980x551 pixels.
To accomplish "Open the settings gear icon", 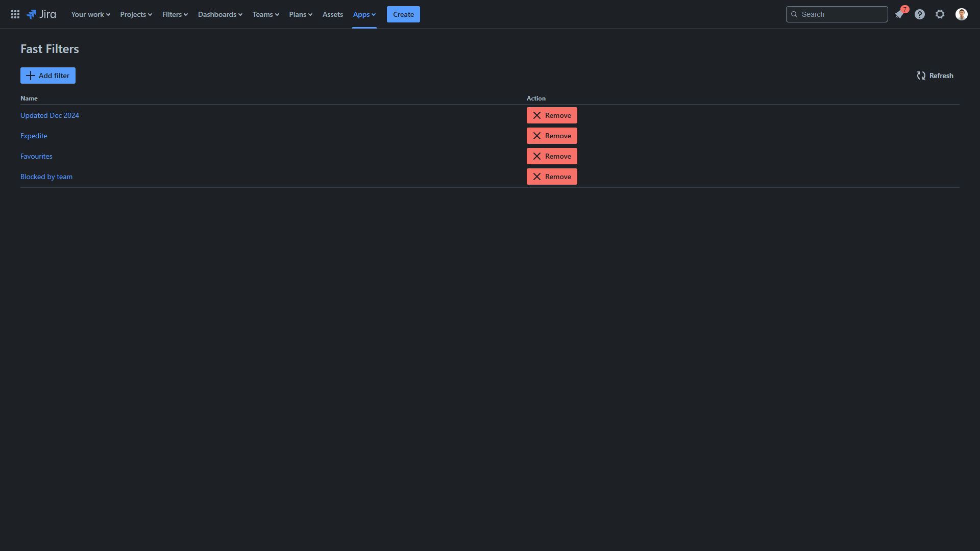I will 940,14.
